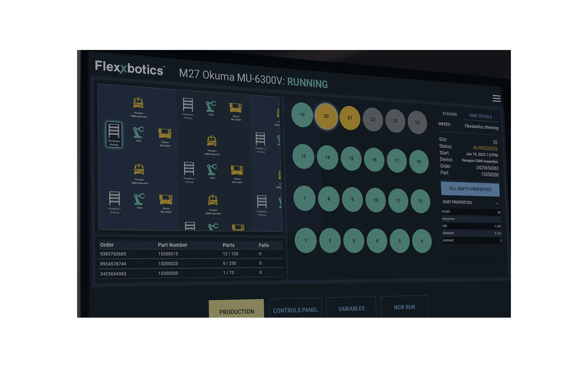Select slot 7 circle
The image size is (588, 368).
304,198
